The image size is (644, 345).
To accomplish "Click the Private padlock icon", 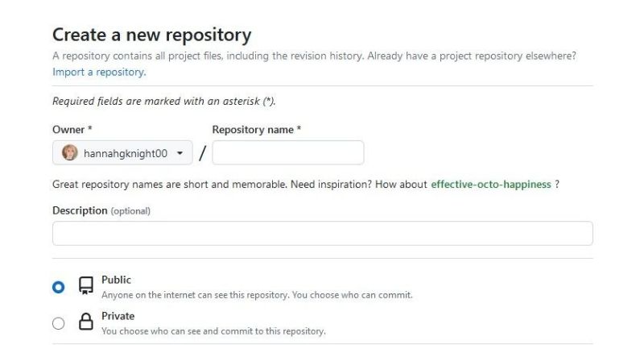I will (x=85, y=322).
